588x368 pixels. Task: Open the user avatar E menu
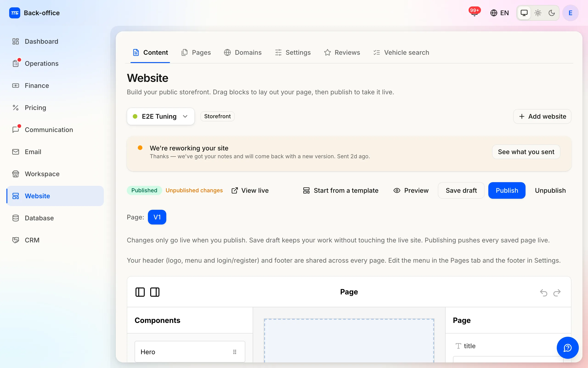[x=570, y=13]
